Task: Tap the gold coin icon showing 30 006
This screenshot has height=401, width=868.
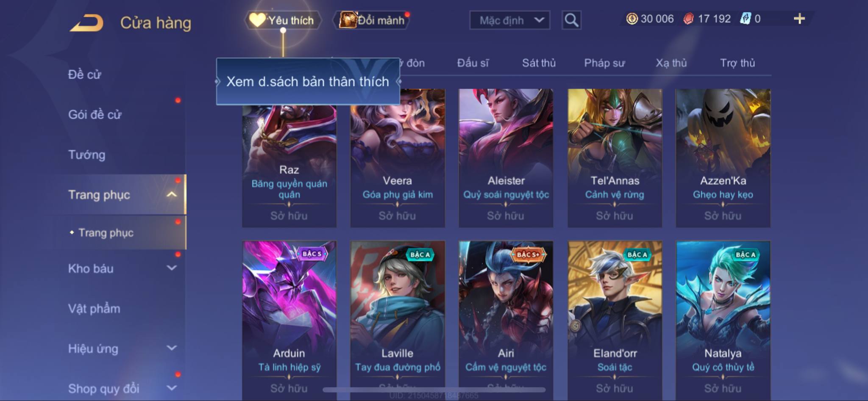Action: click(x=632, y=19)
